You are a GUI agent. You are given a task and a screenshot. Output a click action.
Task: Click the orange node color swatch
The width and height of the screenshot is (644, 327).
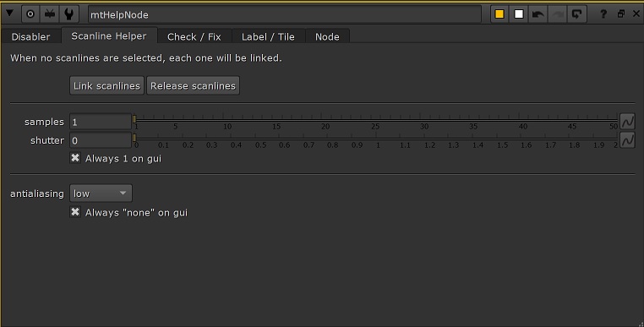tap(499, 14)
